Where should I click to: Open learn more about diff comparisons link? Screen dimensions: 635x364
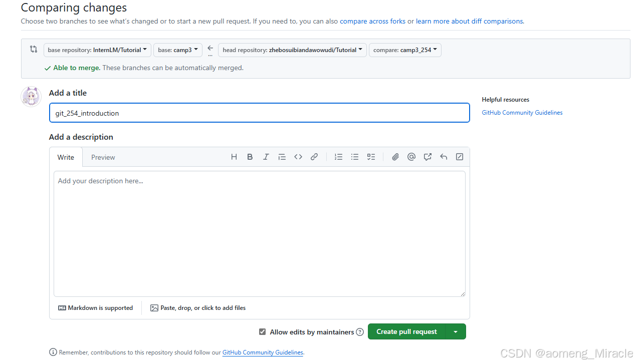470,21
